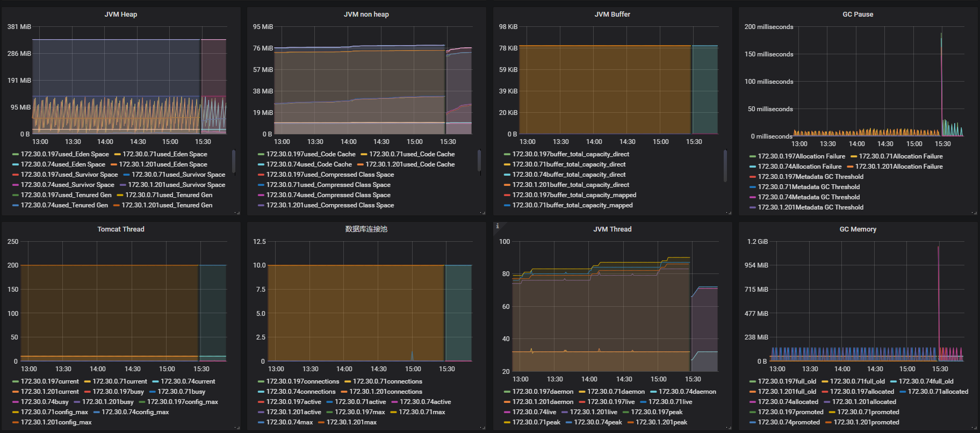Viewport: 980px width, 433px height.
Task: Select legend entry 172.30.0.197daemon
Action: [x=543, y=392]
